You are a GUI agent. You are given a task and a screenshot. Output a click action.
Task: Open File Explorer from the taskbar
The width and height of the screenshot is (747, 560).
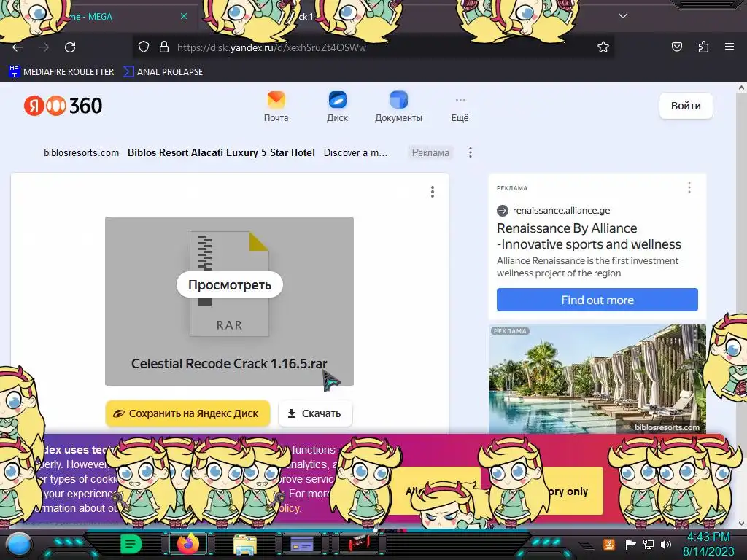coord(245,544)
